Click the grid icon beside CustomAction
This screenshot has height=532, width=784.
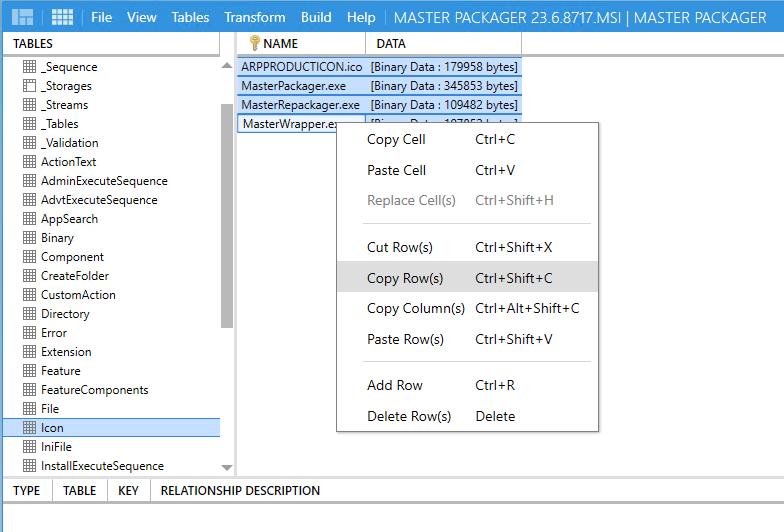(x=30, y=294)
